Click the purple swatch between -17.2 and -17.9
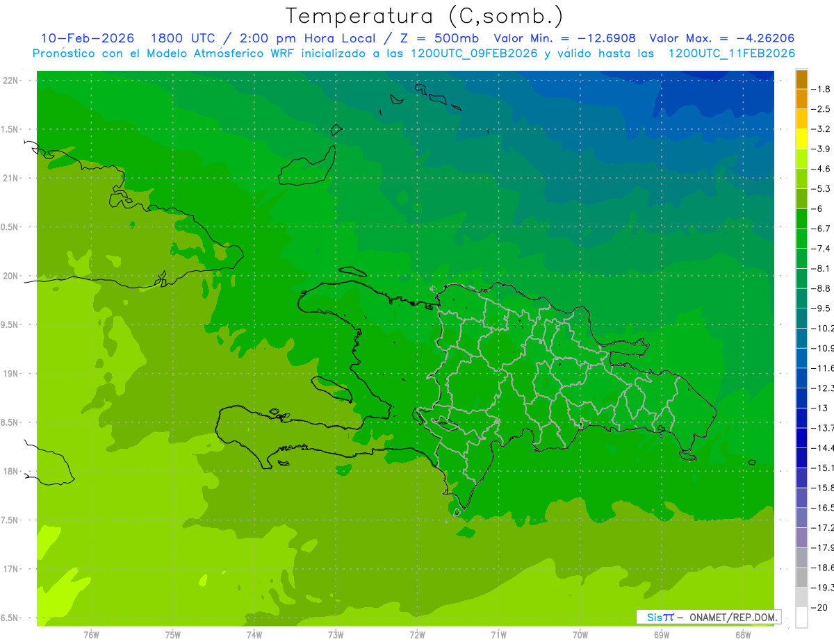Screen dimensions: 834x644 coord(801,537)
